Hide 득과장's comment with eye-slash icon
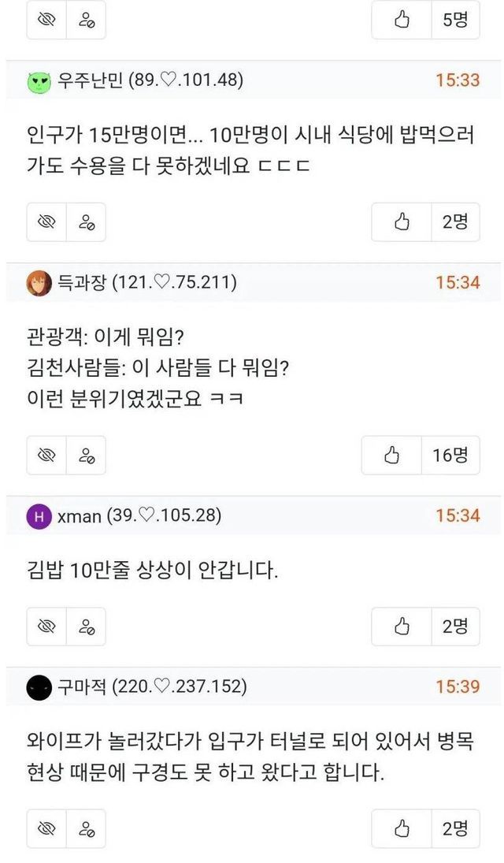Image resolution: width=504 pixels, height=863 pixels. (x=47, y=456)
